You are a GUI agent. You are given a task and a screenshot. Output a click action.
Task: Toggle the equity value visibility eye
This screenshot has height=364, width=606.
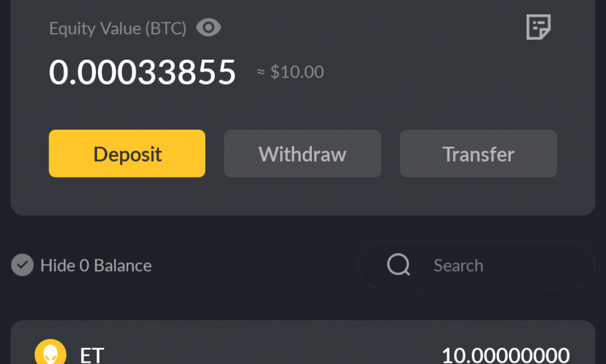pos(208,28)
